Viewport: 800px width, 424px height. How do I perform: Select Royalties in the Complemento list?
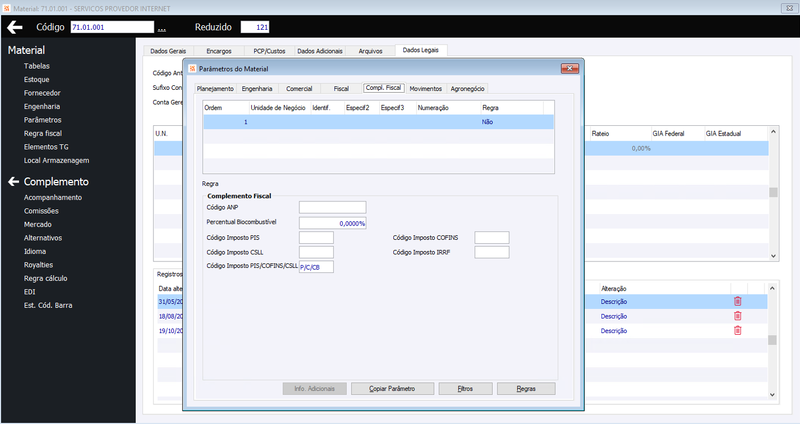coord(38,265)
